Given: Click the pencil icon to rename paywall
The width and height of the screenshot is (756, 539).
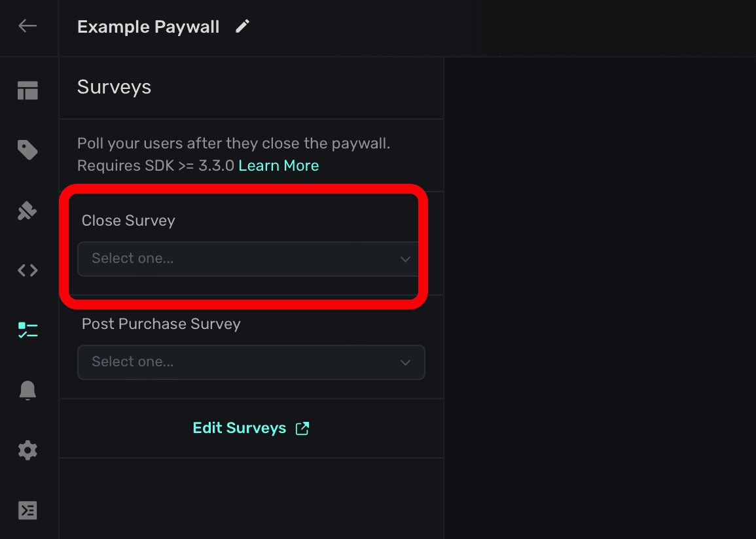Looking at the screenshot, I should 243,26.
